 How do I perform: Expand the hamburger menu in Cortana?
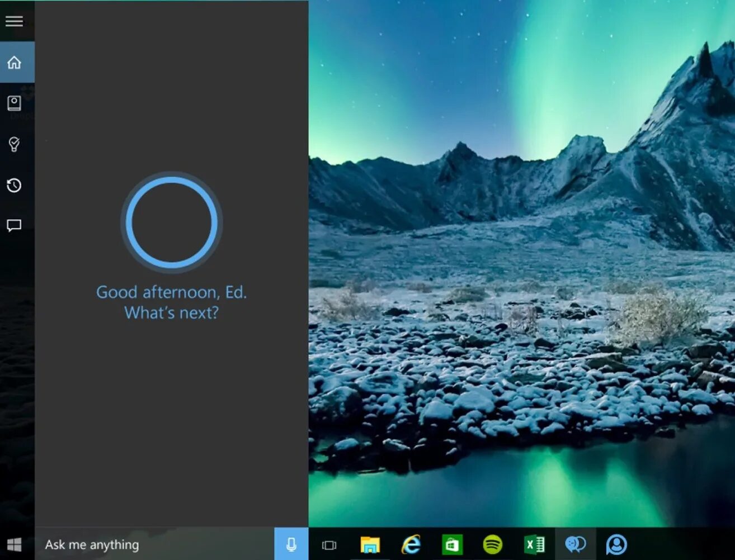[14, 21]
